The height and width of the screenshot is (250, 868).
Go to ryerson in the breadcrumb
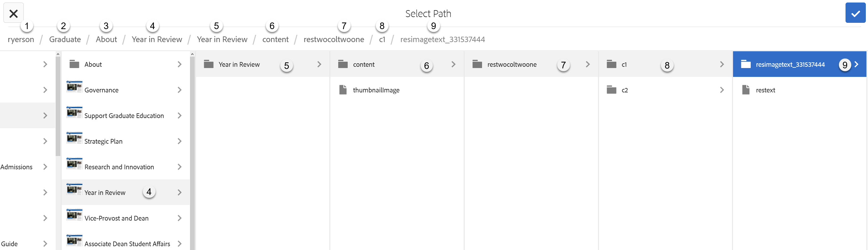click(21, 40)
